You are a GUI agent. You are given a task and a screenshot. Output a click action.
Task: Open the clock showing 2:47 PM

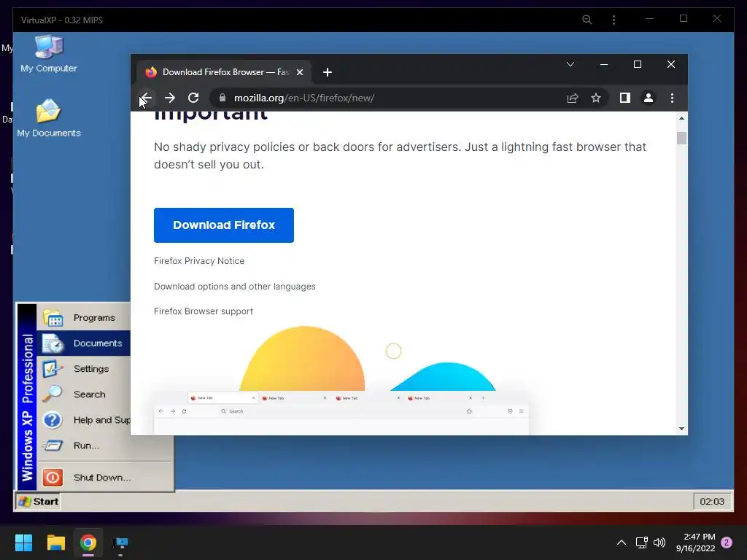click(x=696, y=542)
